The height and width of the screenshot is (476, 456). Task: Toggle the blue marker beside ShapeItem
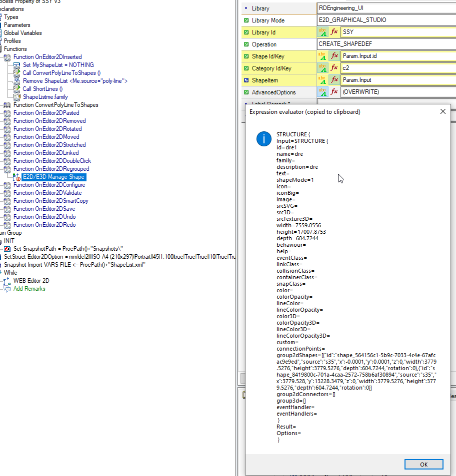(x=246, y=80)
